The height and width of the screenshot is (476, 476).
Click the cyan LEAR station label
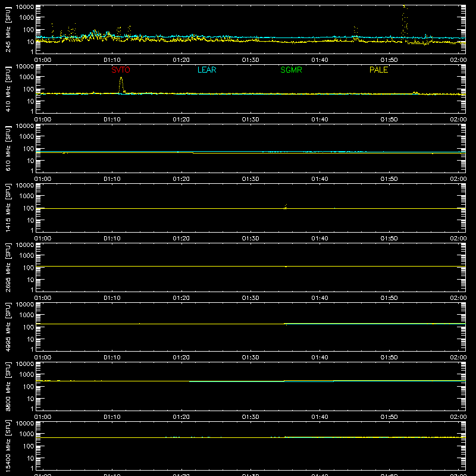pyautogui.click(x=206, y=70)
